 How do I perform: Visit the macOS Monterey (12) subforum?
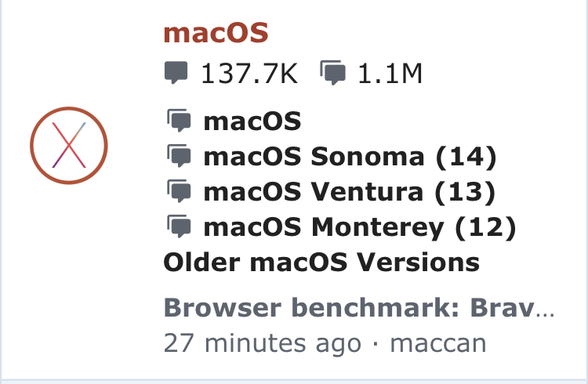360,227
